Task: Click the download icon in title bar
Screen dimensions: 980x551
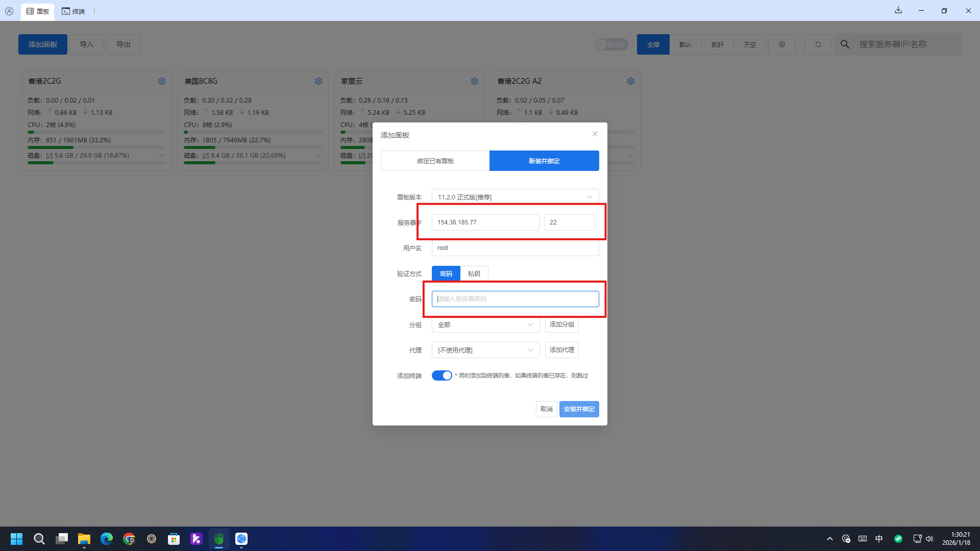Action: (898, 10)
